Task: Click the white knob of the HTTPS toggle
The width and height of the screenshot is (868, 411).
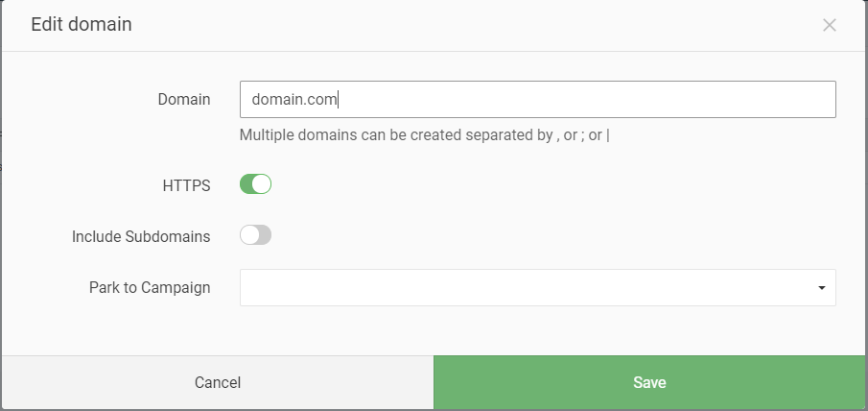Action: pos(261,184)
